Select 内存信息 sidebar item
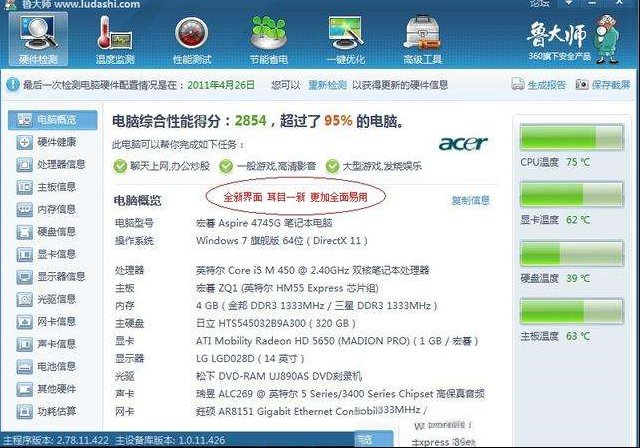 (46, 209)
